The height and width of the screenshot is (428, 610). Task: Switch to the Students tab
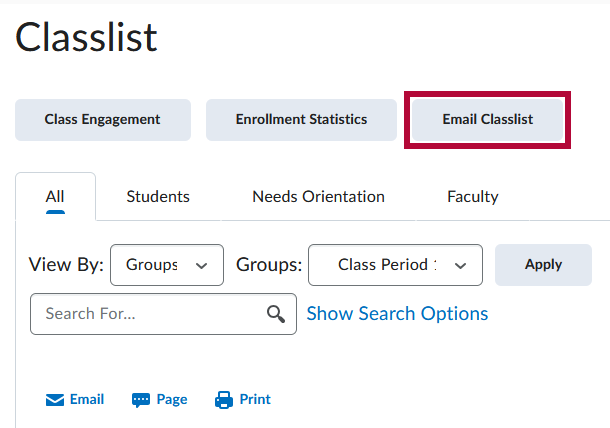pyautogui.click(x=158, y=197)
